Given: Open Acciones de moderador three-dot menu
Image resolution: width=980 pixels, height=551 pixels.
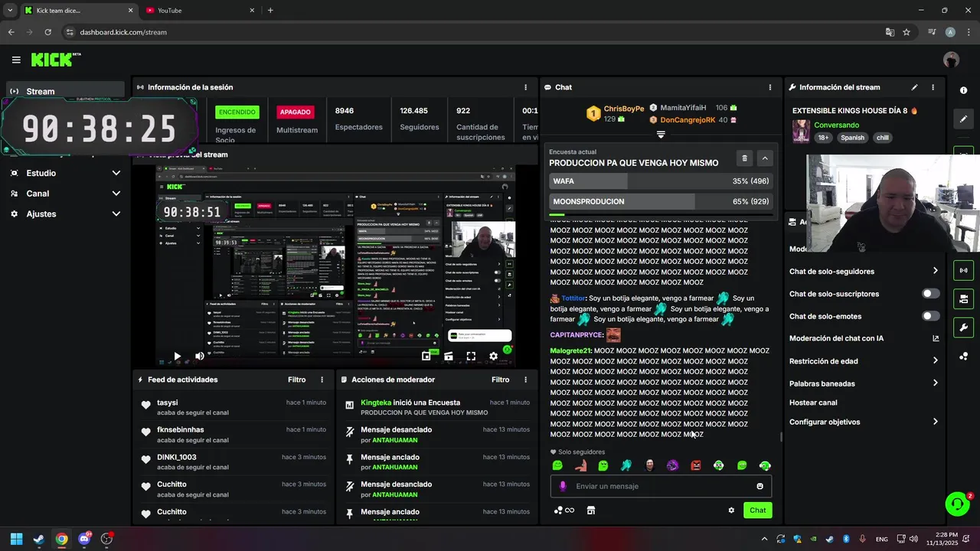Looking at the screenshot, I should [x=525, y=380].
